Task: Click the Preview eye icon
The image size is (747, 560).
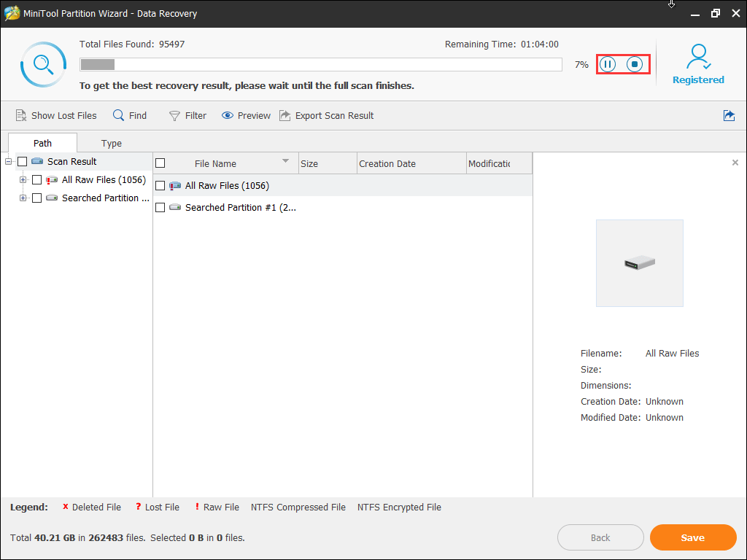Action: 228,115
